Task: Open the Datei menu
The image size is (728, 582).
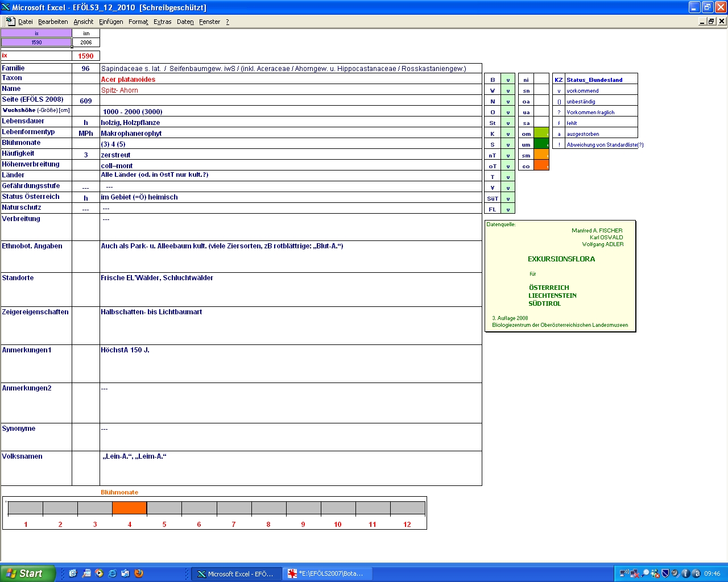Action: pyautogui.click(x=25, y=22)
